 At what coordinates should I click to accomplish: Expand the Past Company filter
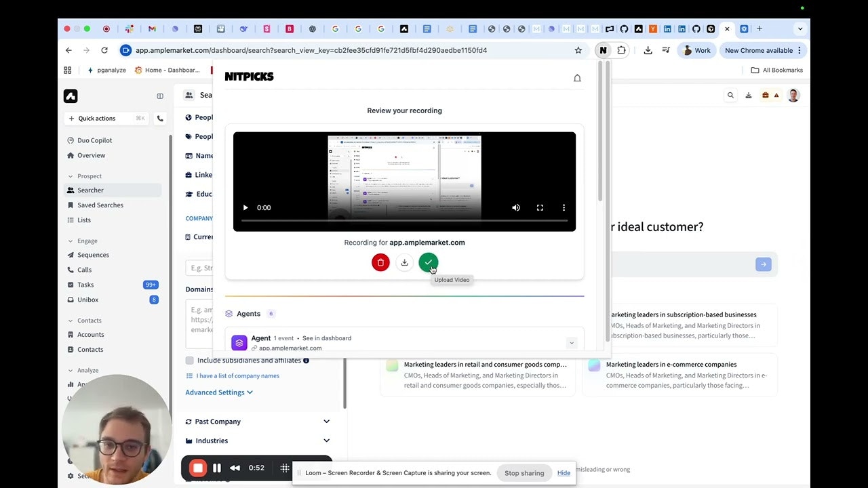tap(258, 422)
